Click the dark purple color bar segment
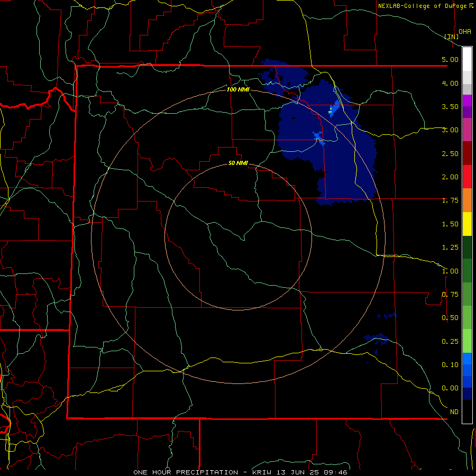The width and height of the screenshot is (476, 476). point(467,112)
